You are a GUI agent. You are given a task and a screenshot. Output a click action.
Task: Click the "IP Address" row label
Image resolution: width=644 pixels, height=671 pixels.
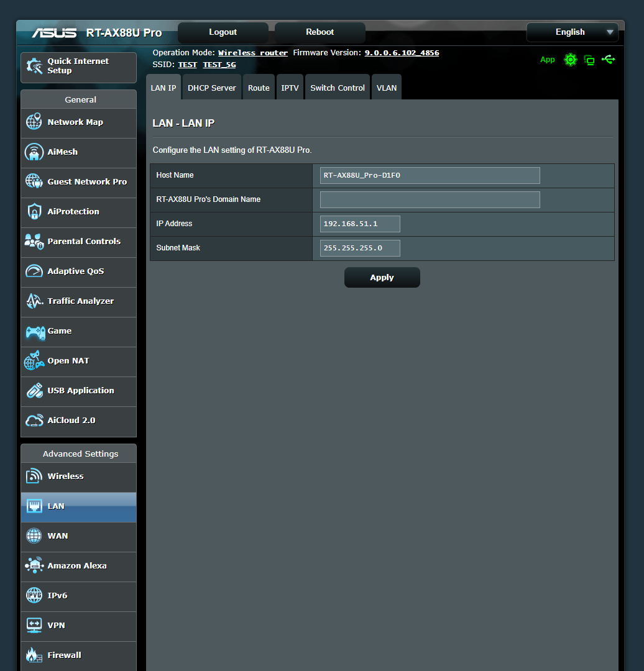pyautogui.click(x=174, y=224)
